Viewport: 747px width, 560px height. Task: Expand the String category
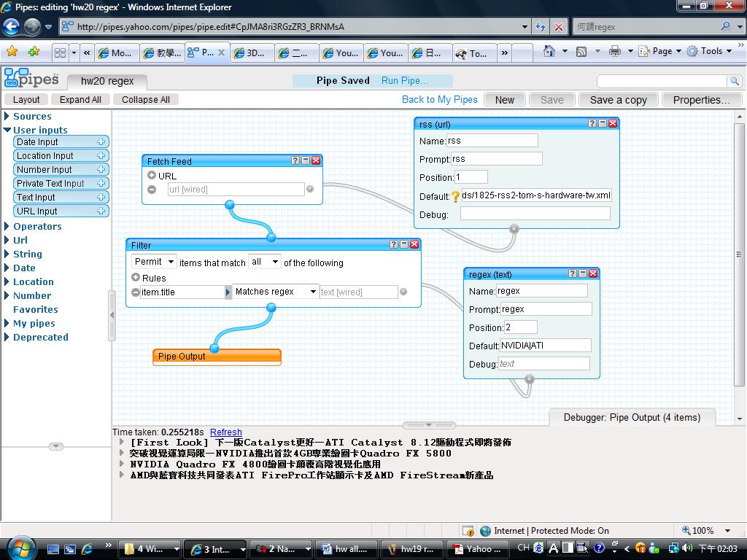click(x=7, y=254)
